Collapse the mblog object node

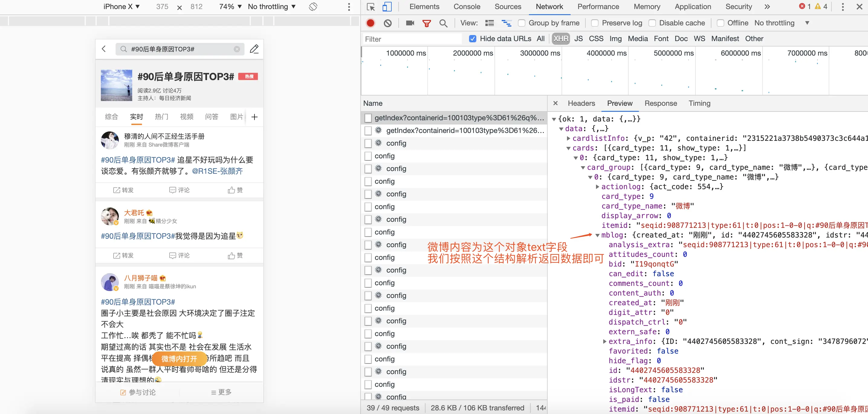[598, 235]
